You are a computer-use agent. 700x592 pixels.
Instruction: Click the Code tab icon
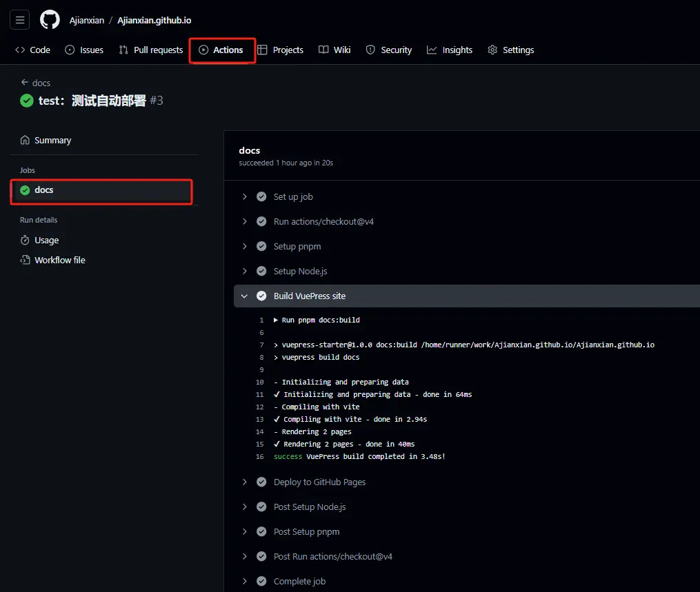tap(20, 50)
